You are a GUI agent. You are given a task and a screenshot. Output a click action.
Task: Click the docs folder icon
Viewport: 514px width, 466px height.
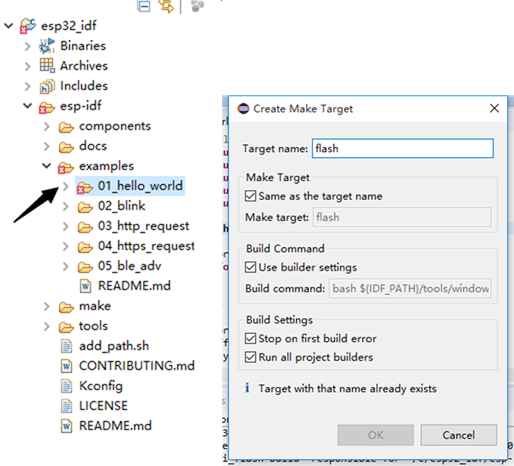tap(66, 147)
